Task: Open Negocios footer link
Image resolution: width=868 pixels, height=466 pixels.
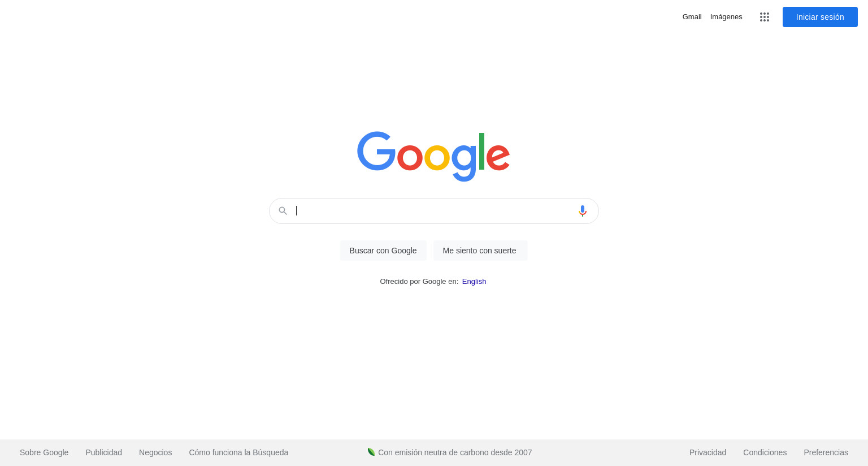Action: 155,452
